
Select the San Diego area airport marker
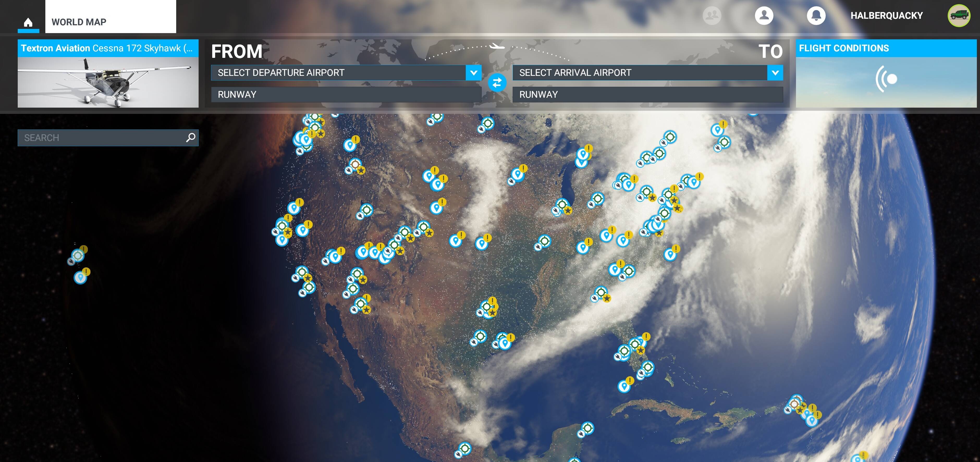(309, 287)
